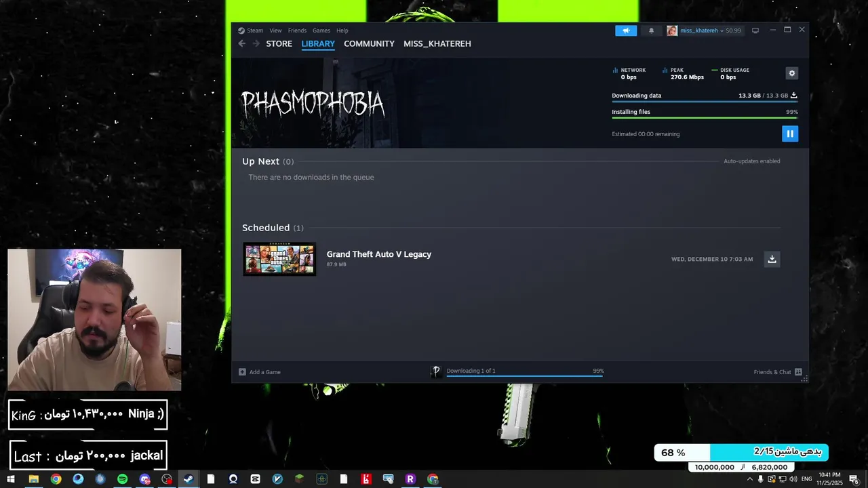Viewport: 868px width, 488px height.
Task: Click the bottom download progress bar
Action: pyautogui.click(x=524, y=375)
